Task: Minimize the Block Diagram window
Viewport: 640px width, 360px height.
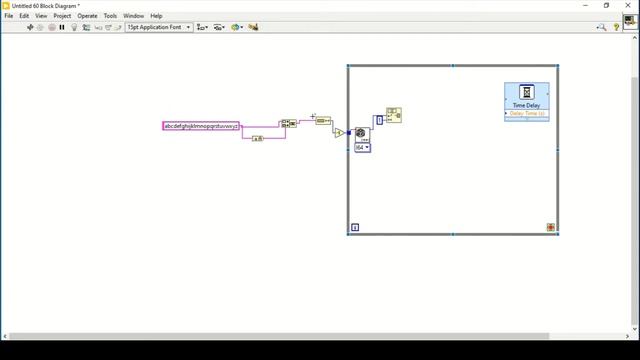Action: [x=585, y=6]
